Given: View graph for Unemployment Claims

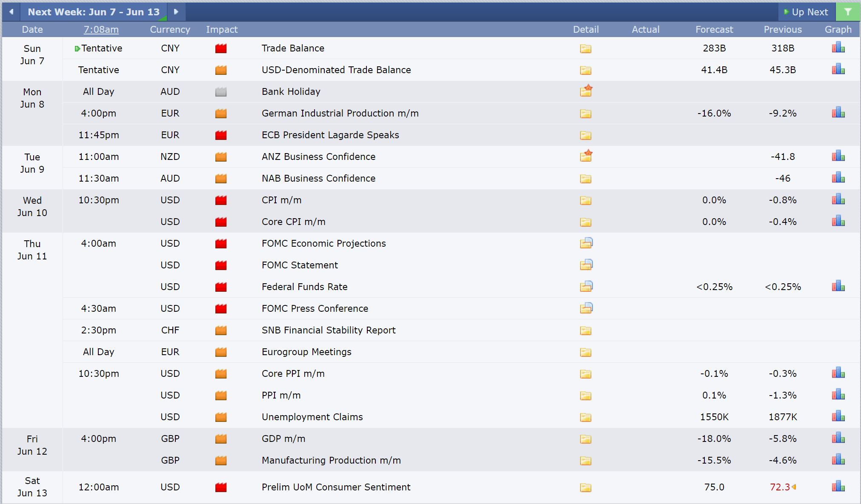Looking at the screenshot, I should point(838,416).
